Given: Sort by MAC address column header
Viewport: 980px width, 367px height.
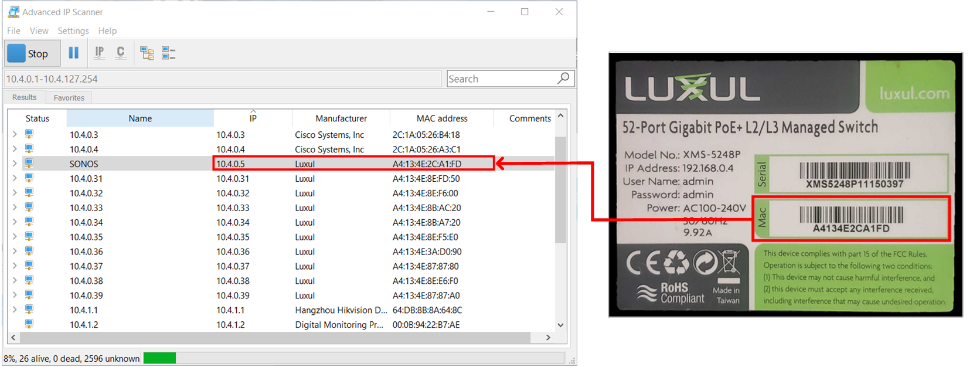Looking at the screenshot, I should point(441,118).
